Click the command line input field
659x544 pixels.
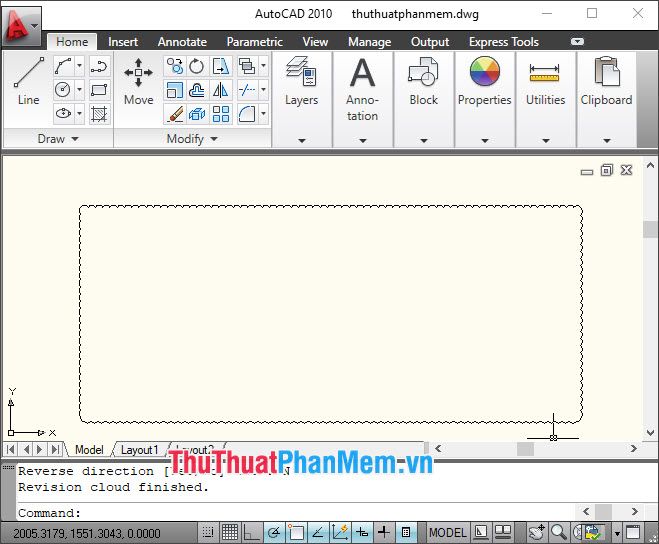tap(296, 512)
